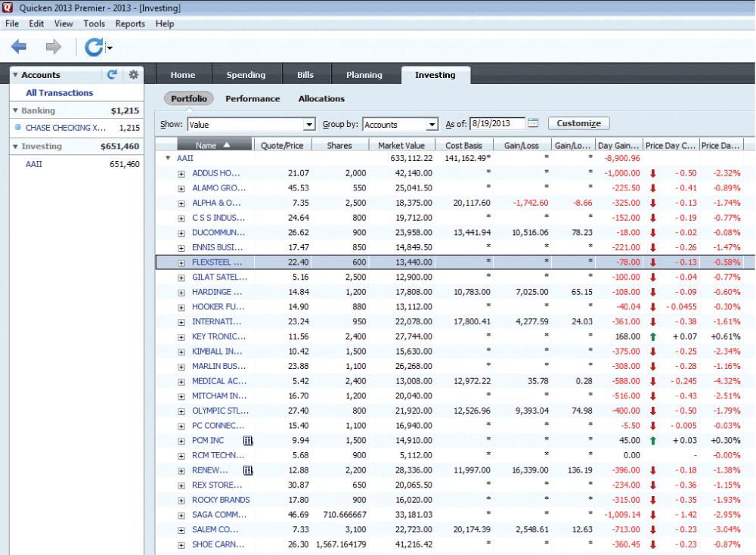Expand the SHOE CARN... holding row
Image resolution: width=756 pixels, height=555 pixels.
[181, 545]
